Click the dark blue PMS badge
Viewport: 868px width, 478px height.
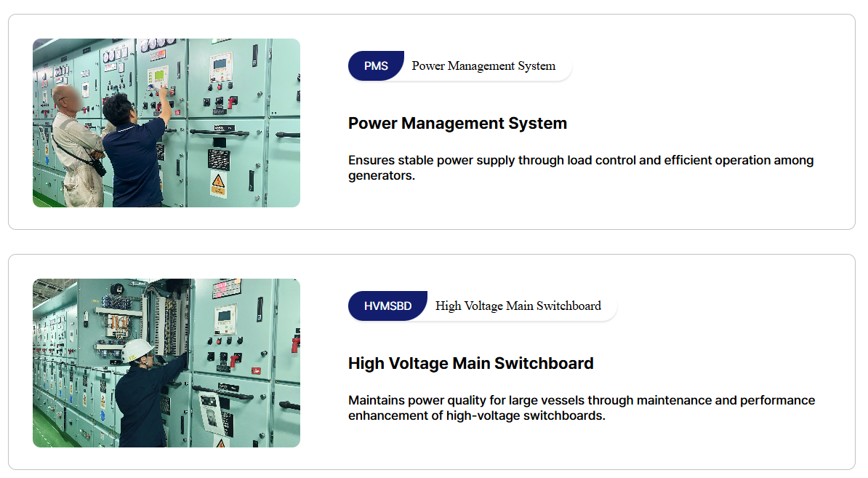(x=376, y=66)
